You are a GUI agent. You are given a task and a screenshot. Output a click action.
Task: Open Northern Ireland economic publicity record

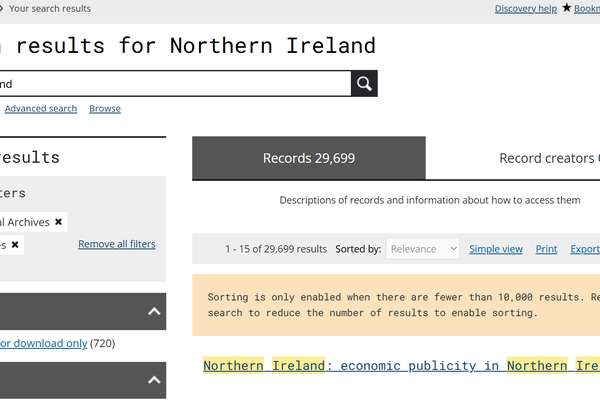401,366
